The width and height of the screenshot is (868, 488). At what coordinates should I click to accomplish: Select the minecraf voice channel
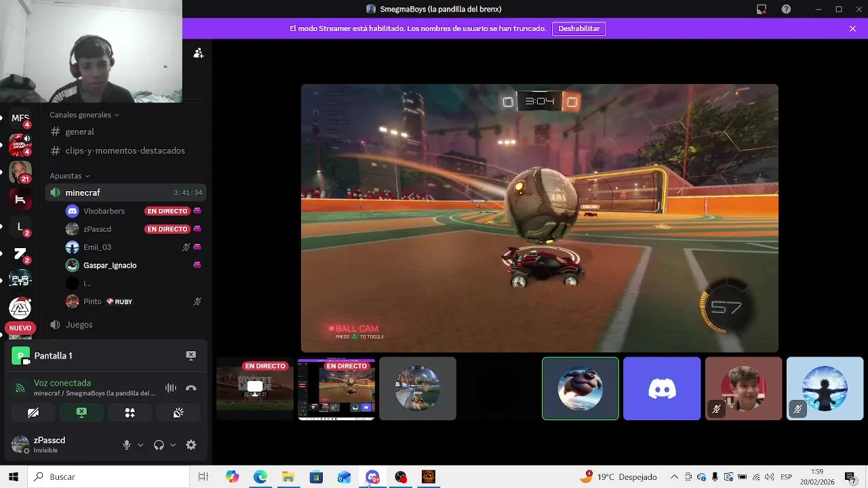tap(125, 192)
